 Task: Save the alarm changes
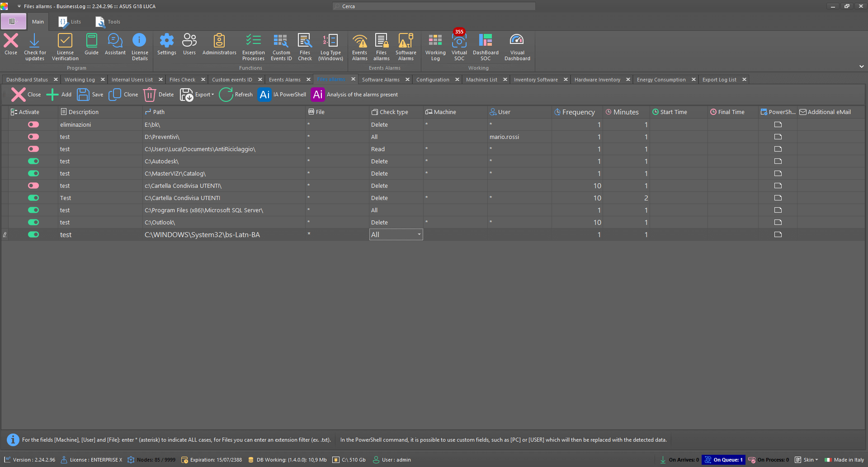pos(90,95)
